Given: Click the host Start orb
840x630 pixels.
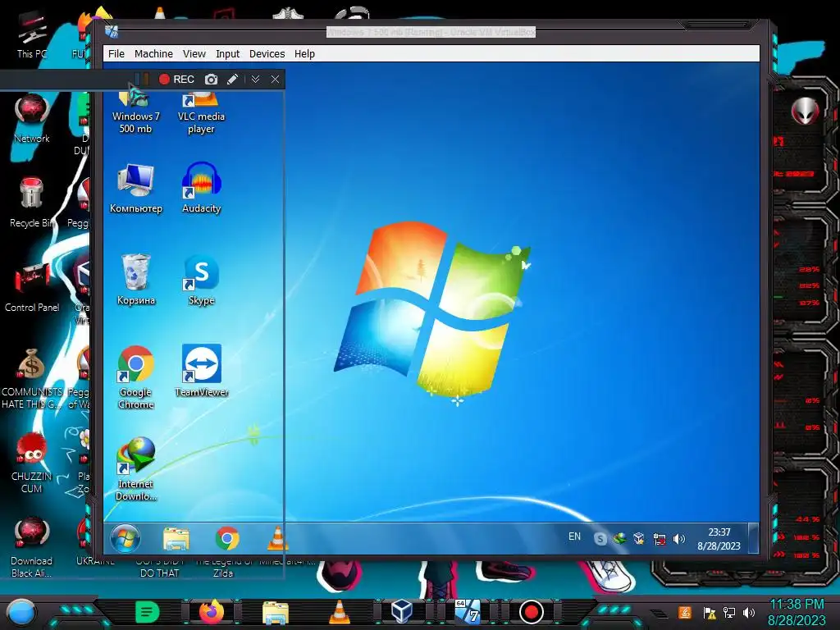Looking at the screenshot, I should pyautogui.click(x=21, y=612).
